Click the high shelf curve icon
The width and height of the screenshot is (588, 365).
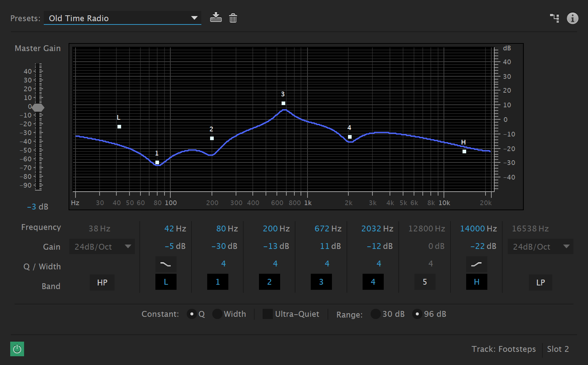pyautogui.click(x=476, y=264)
